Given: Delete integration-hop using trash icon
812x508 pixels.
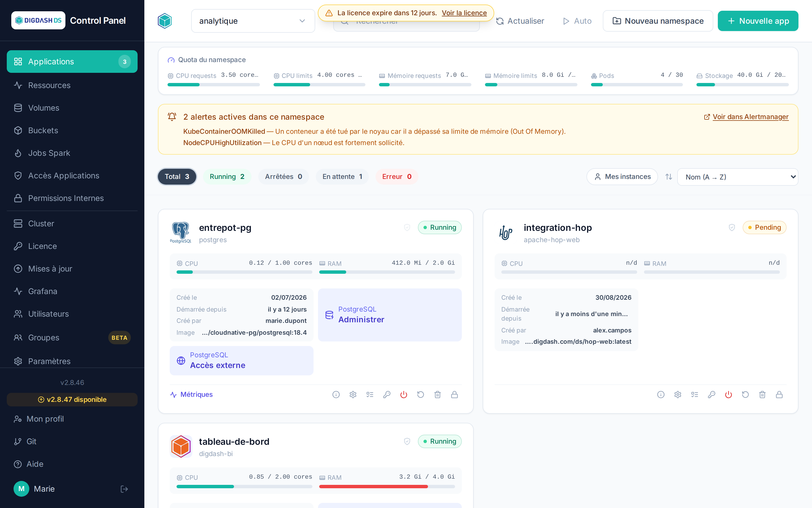Looking at the screenshot, I should (x=762, y=395).
